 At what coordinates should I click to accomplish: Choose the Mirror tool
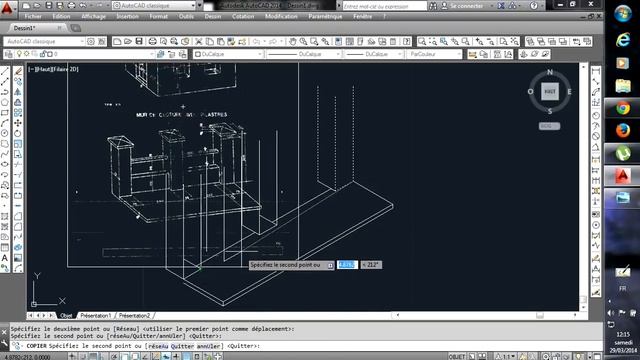[x=18, y=92]
